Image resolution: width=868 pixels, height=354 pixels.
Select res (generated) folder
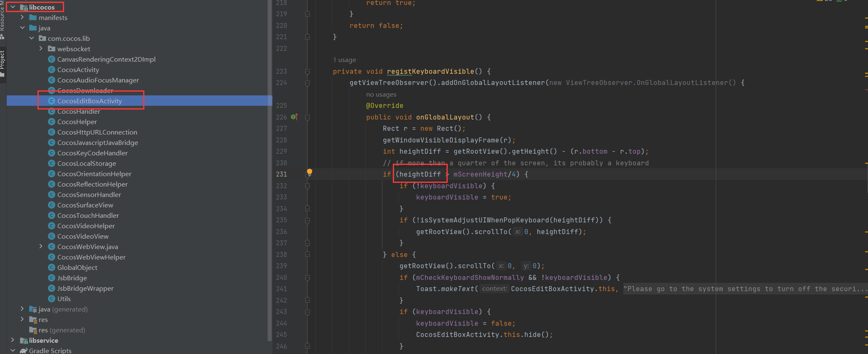(x=62, y=330)
